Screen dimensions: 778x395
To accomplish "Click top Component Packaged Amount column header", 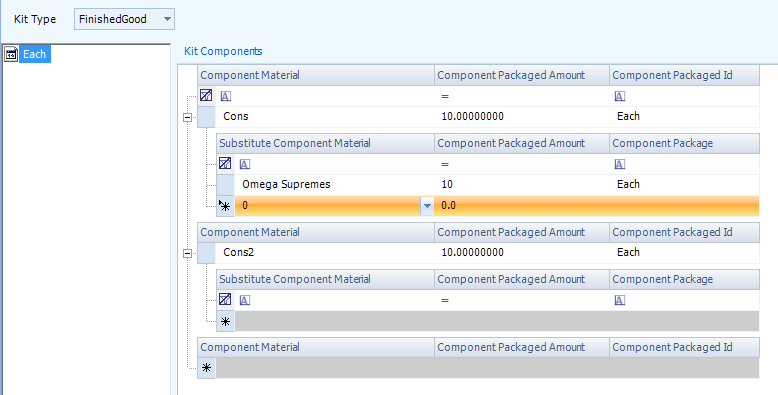I will (522, 75).
